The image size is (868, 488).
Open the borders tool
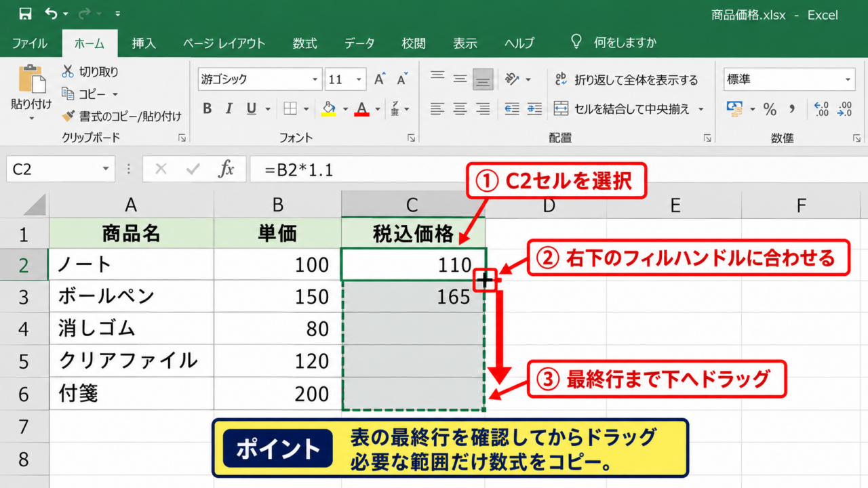pos(290,108)
